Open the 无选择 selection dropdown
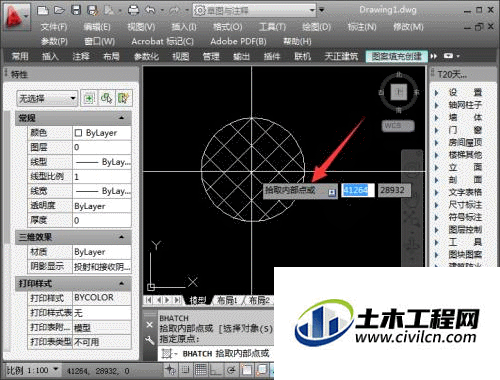The width and height of the screenshot is (500, 380). click(47, 98)
